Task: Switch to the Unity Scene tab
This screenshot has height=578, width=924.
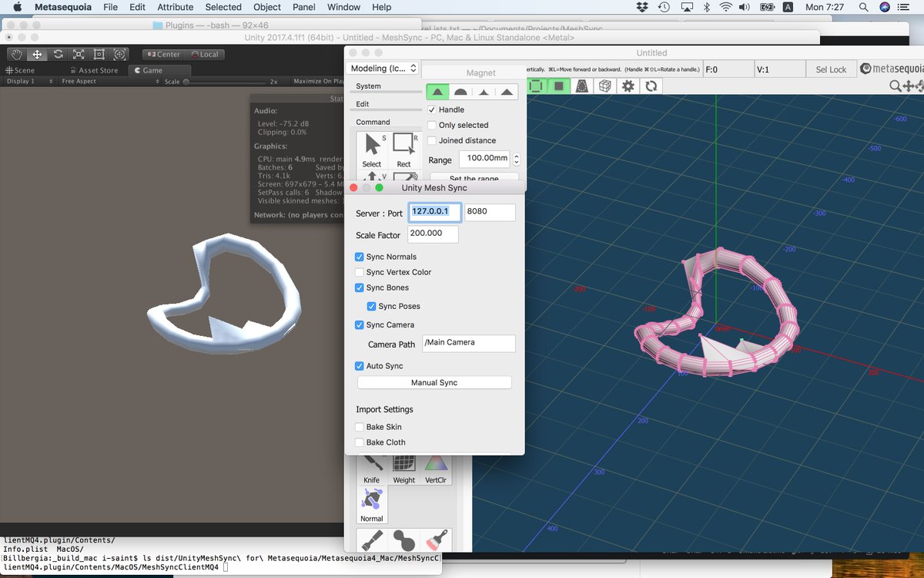Action: point(20,70)
